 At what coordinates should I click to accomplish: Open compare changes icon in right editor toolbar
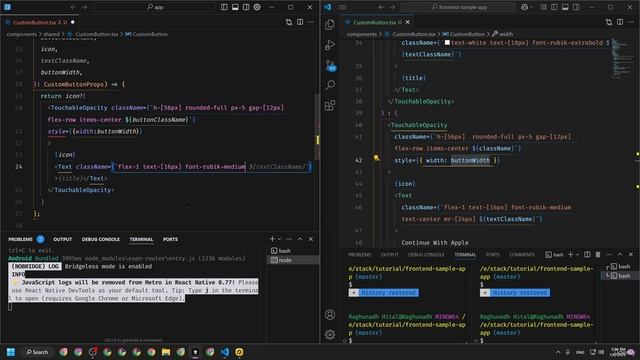pos(609,22)
